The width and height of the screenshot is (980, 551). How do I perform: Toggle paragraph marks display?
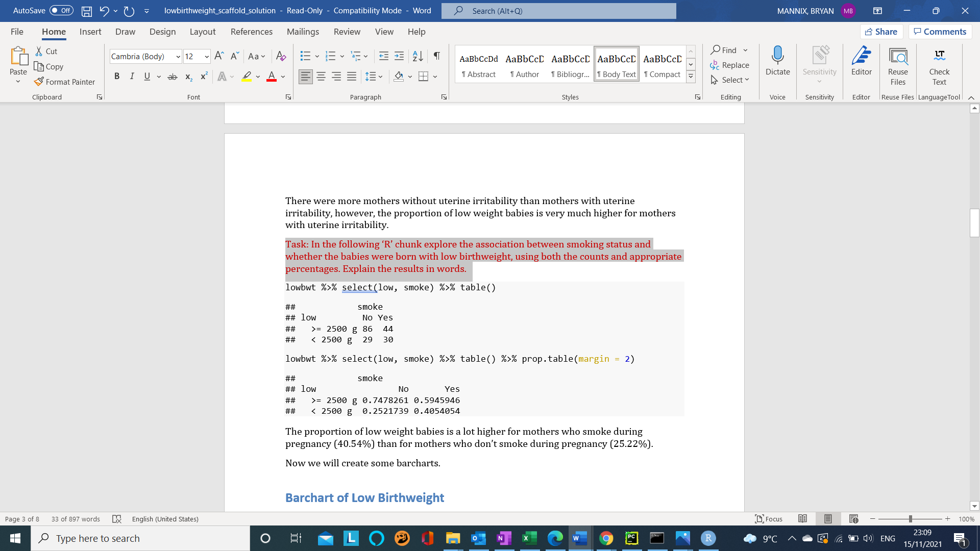436,56
